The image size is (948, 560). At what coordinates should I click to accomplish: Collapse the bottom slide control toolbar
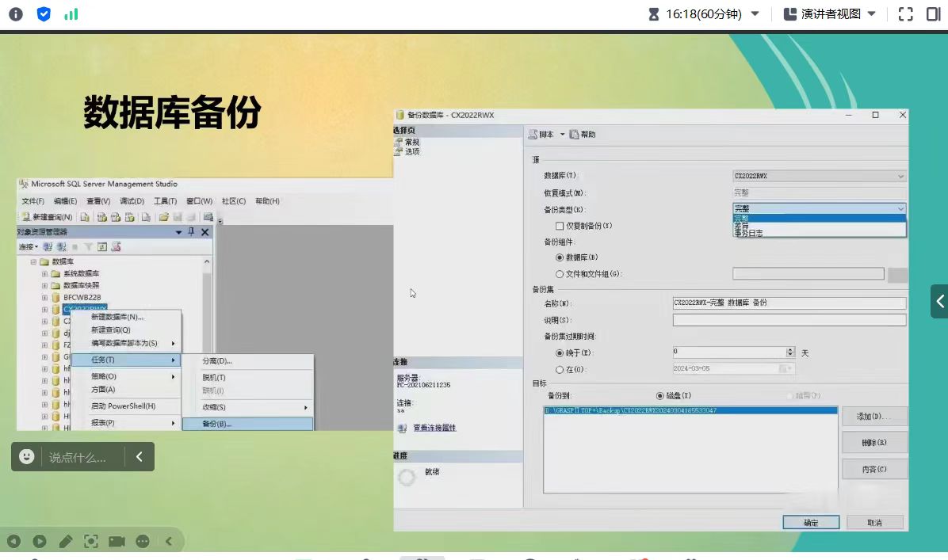[169, 541]
